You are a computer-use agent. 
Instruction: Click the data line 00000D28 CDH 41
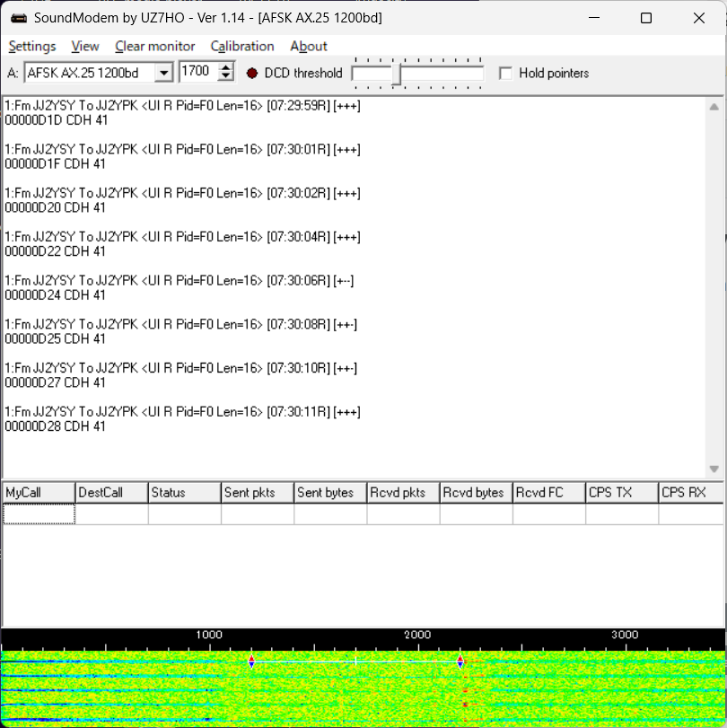(56, 426)
